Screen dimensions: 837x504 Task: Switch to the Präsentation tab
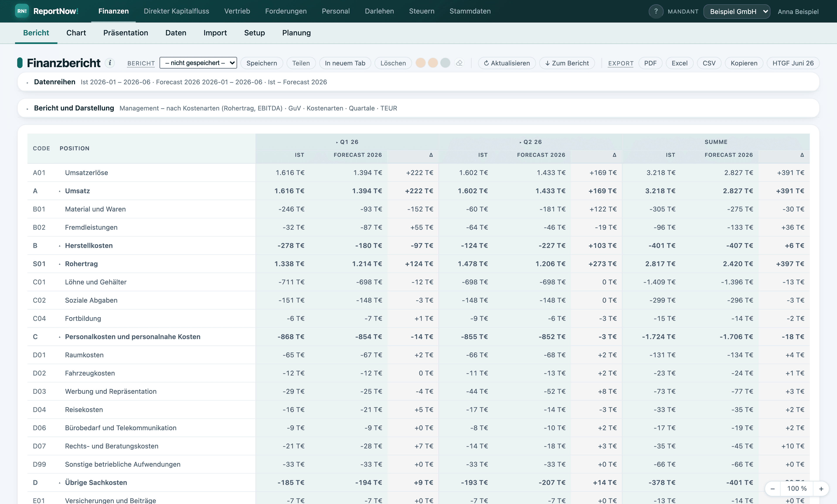[126, 33]
